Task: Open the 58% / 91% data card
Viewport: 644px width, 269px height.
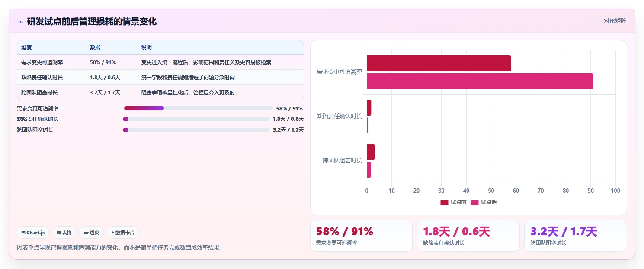Action: pyautogui.click(x=361, y=236)
